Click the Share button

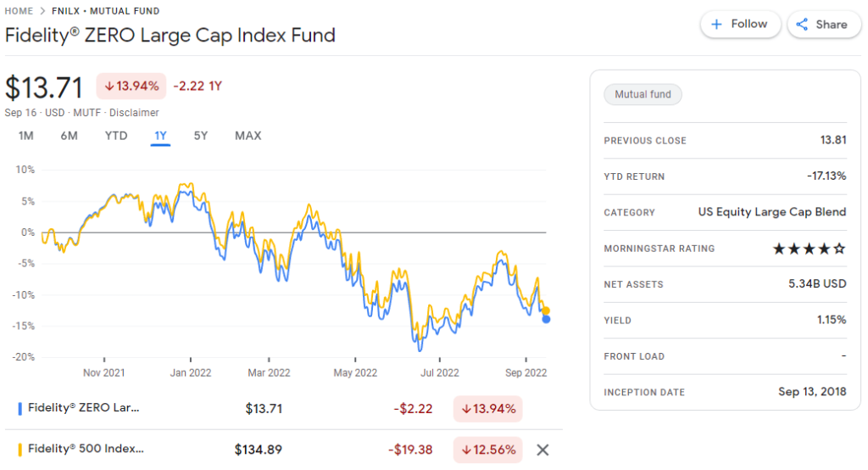(824, 25)
